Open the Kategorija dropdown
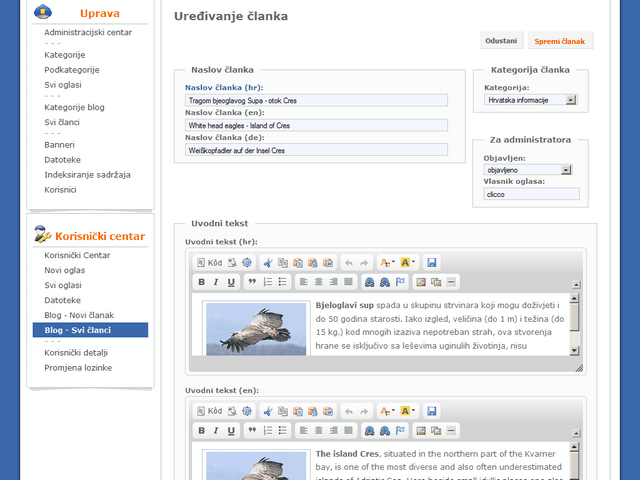 pos(531,100)
